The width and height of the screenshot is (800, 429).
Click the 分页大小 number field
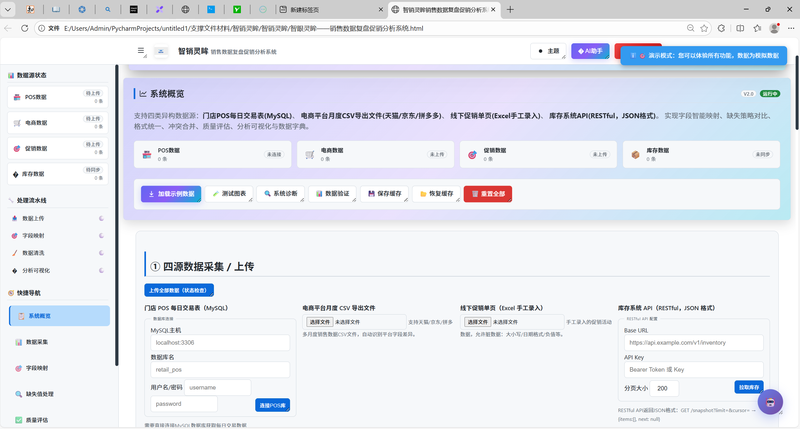[688, 388]
